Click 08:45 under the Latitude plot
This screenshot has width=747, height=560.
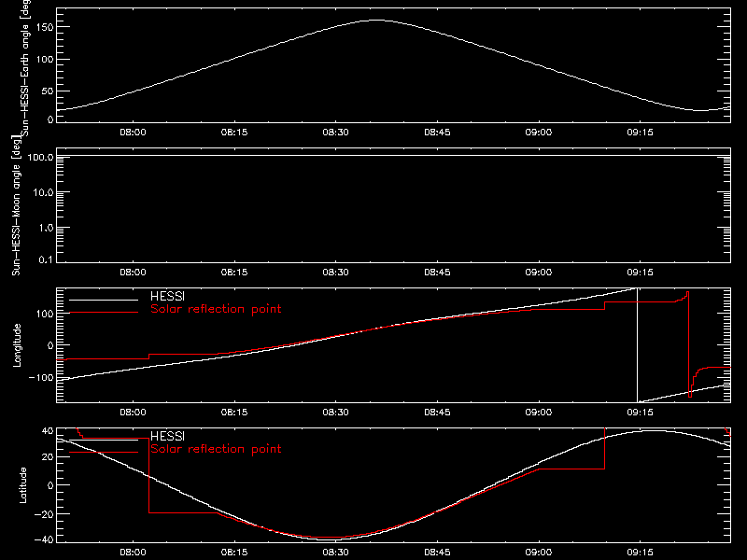(x=437, y=553)
